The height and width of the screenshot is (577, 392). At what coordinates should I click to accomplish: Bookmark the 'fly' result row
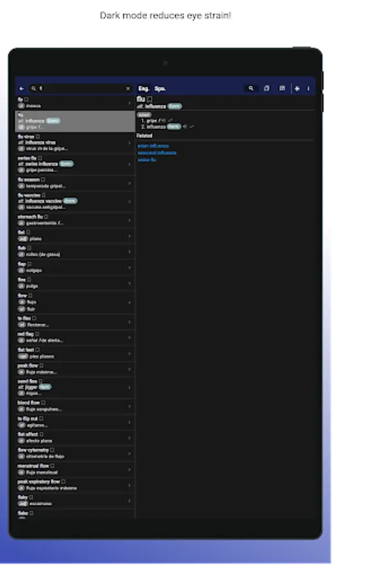pos(26,99)
